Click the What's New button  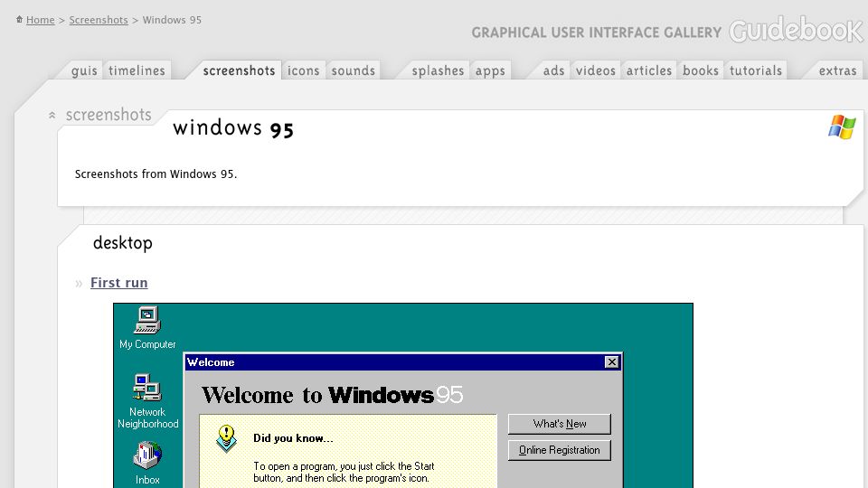pos(559,424)
